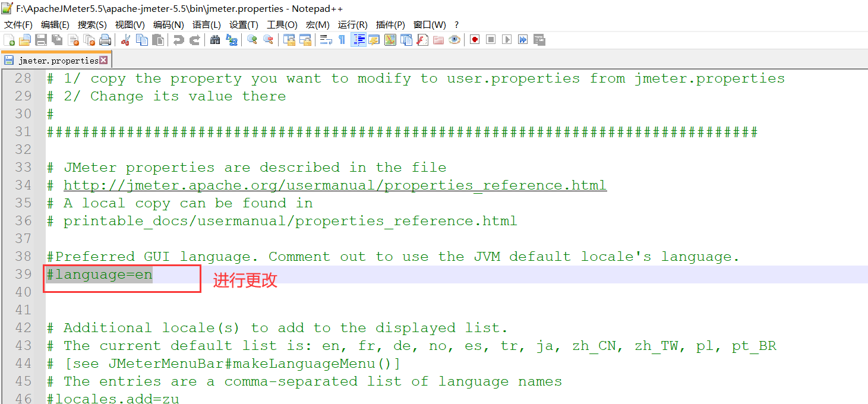
Task: Zoom in using the magnifier plus icon
Action: 252,40
